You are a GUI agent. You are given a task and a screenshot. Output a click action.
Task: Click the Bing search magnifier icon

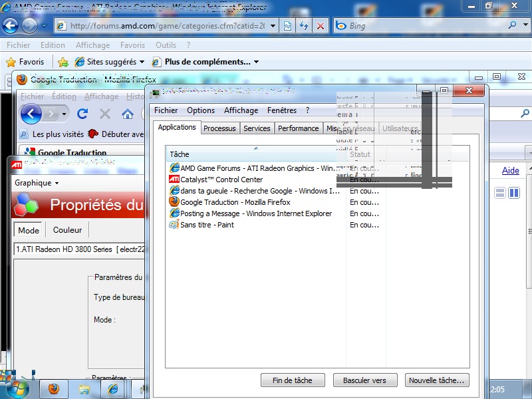(x=513, y=25)
